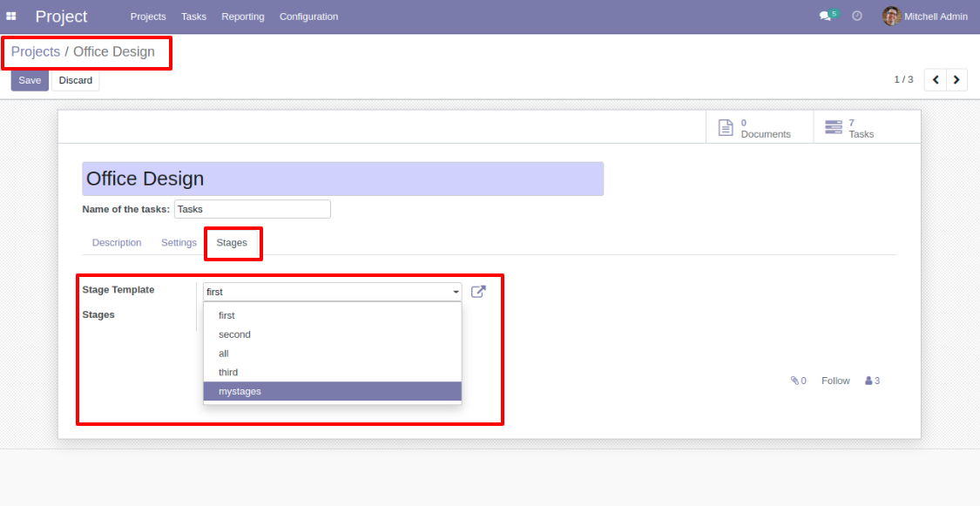Screen dimensions: 980x506
Task: Open the apps grid menu icon
Action: coord(11,17)
